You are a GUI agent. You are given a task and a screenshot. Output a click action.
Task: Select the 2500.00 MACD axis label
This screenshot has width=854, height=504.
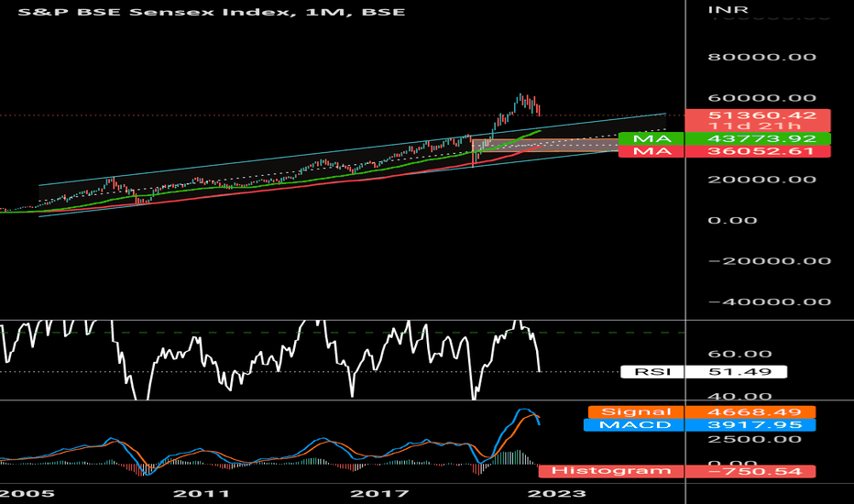pos(754,439)
